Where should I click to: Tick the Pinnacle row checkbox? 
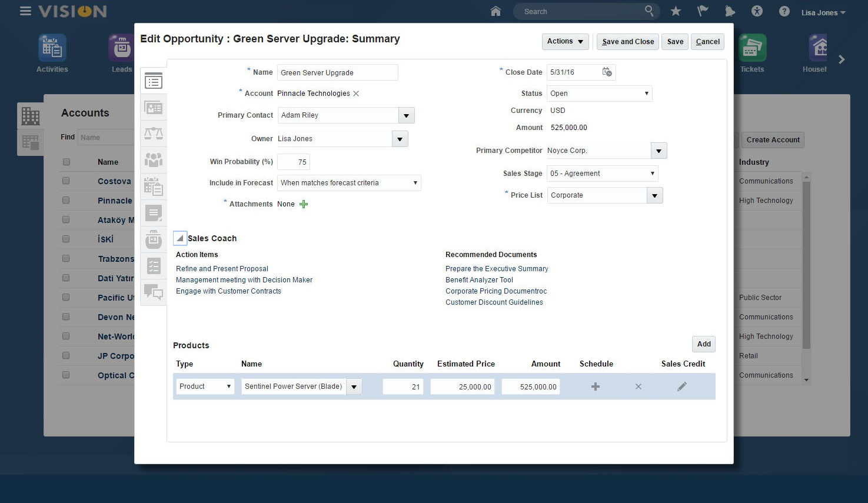click(66, 201)
